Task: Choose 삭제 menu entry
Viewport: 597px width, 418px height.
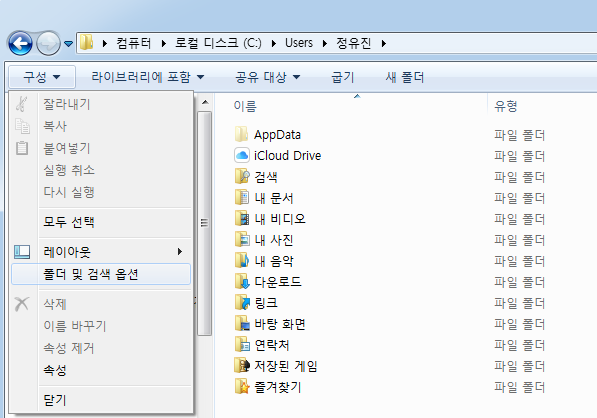Action: pos(101,304)
